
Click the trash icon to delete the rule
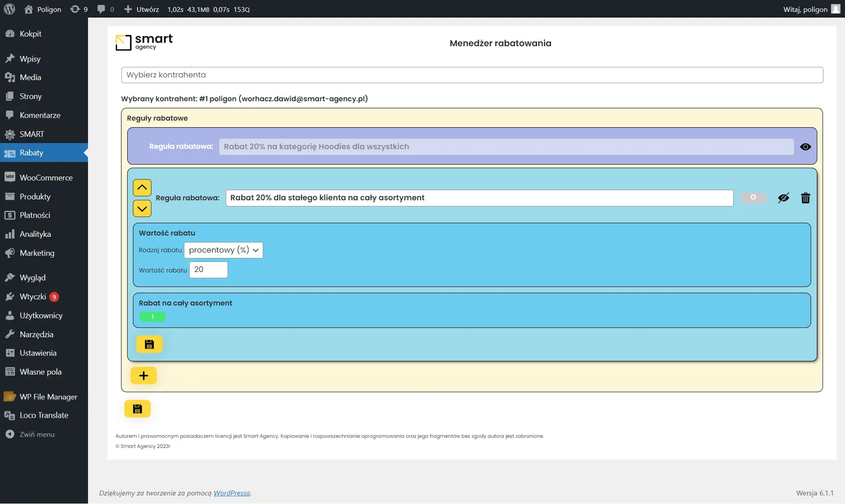805,198
